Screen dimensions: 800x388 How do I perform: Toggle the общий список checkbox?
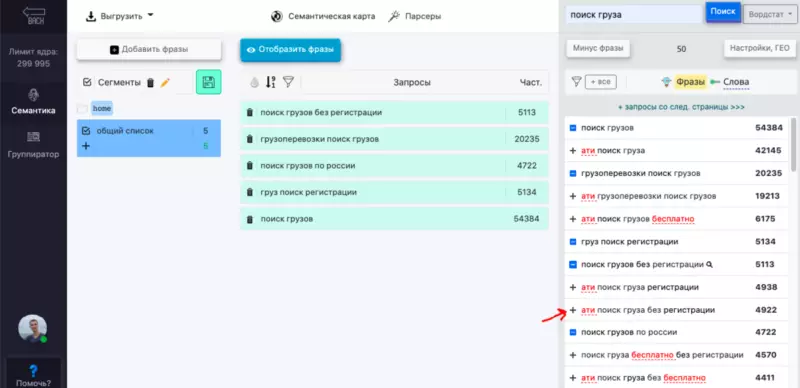tap(86, 131)
